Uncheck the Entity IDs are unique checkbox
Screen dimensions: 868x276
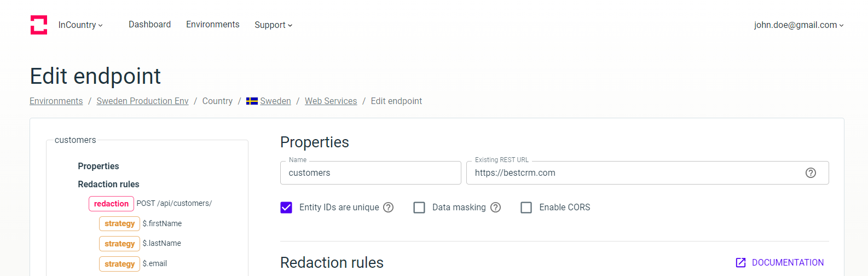pyautogui.click(x=286, y=208)
